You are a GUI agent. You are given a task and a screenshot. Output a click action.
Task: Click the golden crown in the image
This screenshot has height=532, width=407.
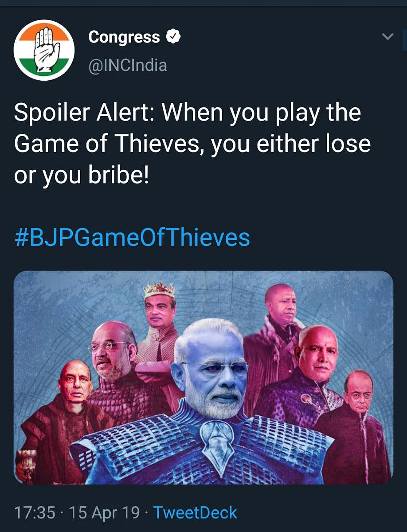pos(159,289)
